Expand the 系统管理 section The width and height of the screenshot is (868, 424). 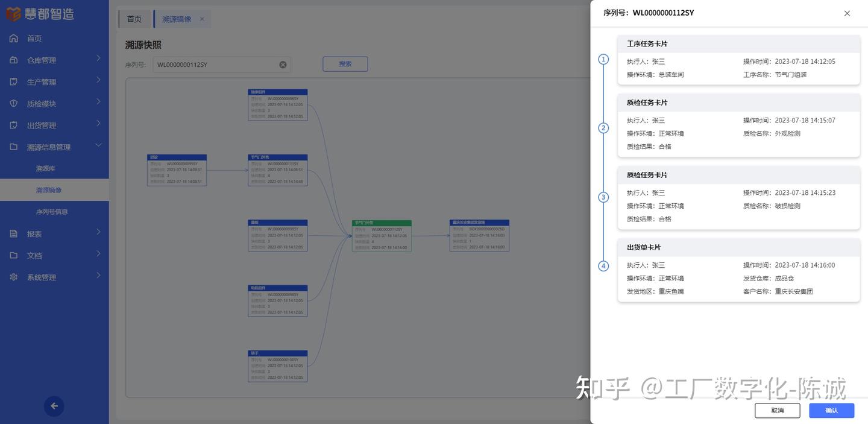tap(96, 276)
